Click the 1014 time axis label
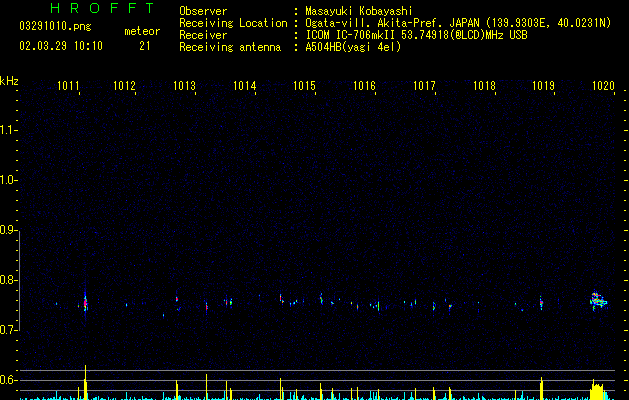 (x=244, y=86)
